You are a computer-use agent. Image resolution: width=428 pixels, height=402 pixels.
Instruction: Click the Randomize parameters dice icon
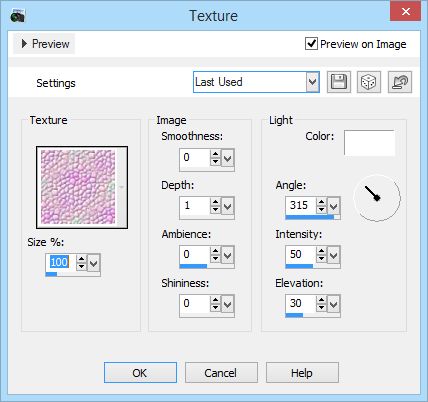[x=369, y=82]
